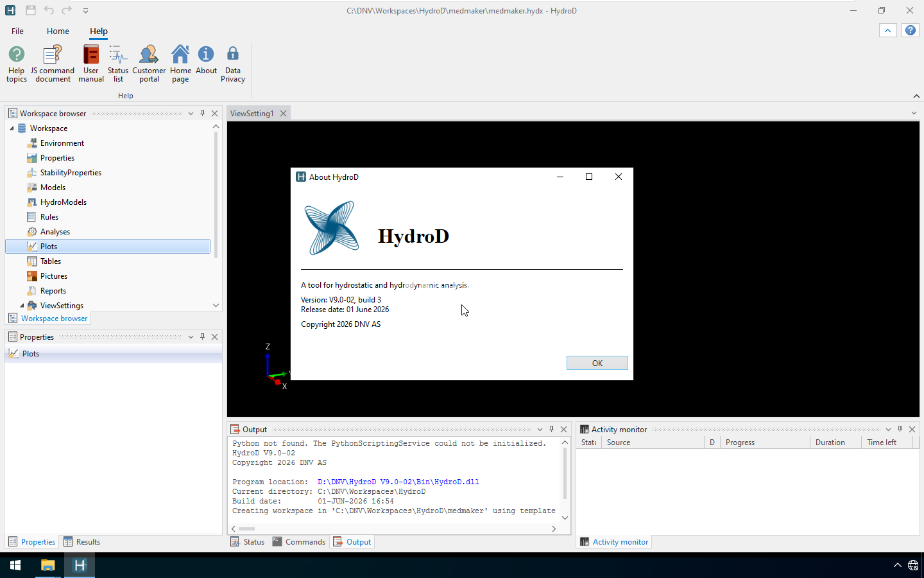This screenshot has height=578, width=924.
Task: Pin the Activity monitor panel
Action: 900,429
